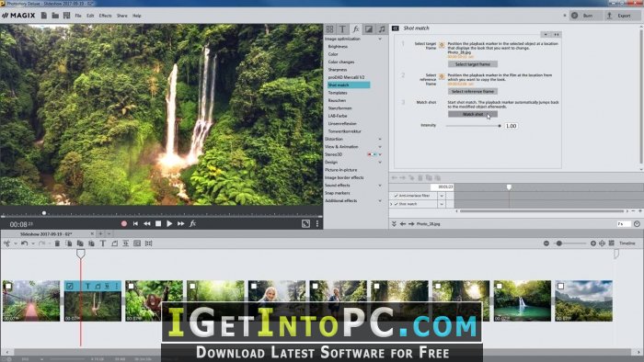Click Select reference frame button
The image size is (644, 362).
(x=473, y=92)
